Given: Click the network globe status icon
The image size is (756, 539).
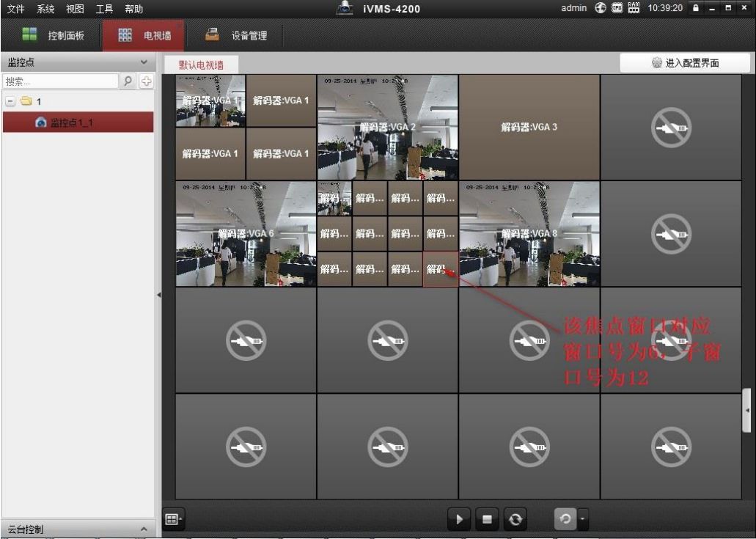Looking at the screenshot, I should coord(599,8).
